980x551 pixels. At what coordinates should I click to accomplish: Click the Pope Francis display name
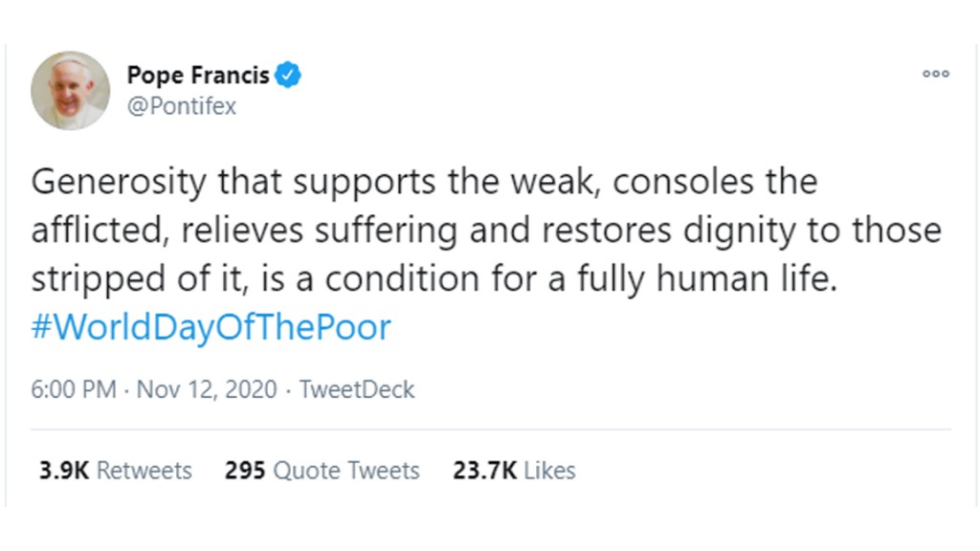[x=198, y=75]
